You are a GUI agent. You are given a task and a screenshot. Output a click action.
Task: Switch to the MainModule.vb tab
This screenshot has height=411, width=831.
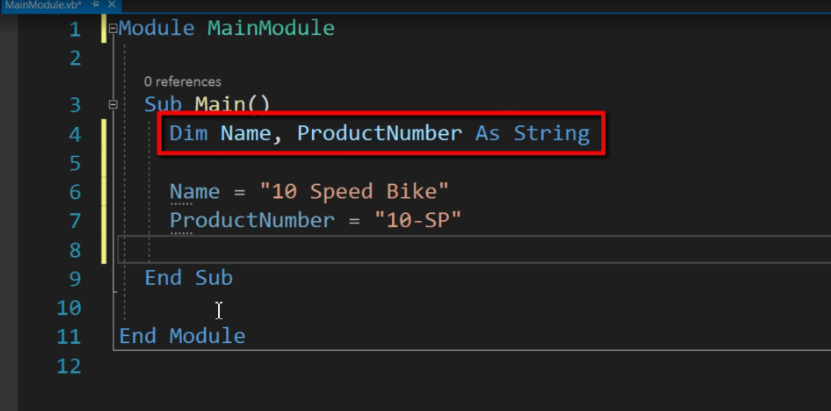point(43,4)
